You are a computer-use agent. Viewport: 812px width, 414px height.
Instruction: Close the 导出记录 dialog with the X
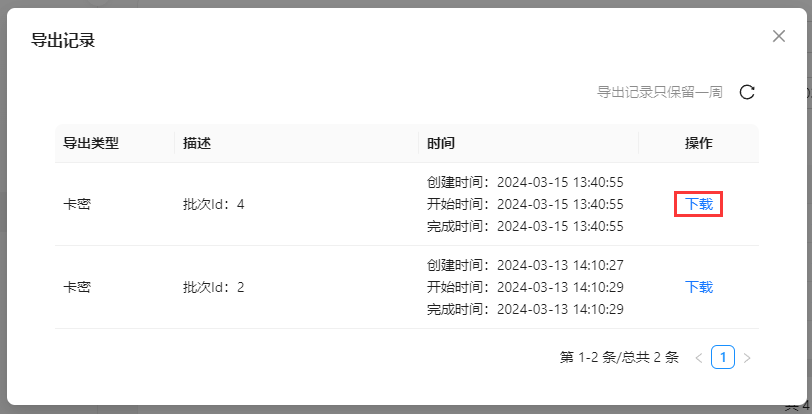tap(779, 36)
